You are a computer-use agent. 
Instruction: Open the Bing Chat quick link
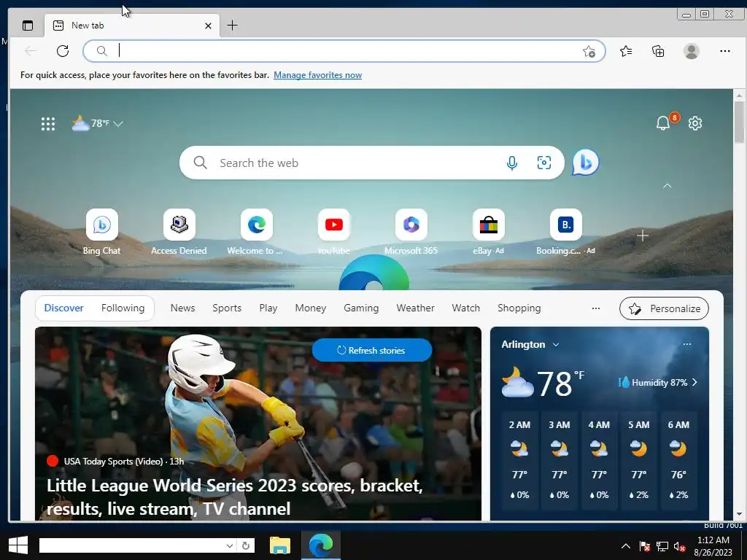101,233
